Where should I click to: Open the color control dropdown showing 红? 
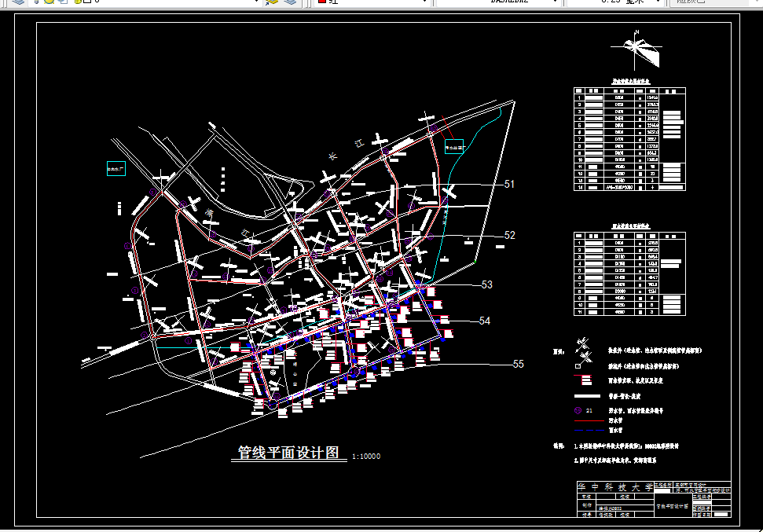click(x=372, y=2)
